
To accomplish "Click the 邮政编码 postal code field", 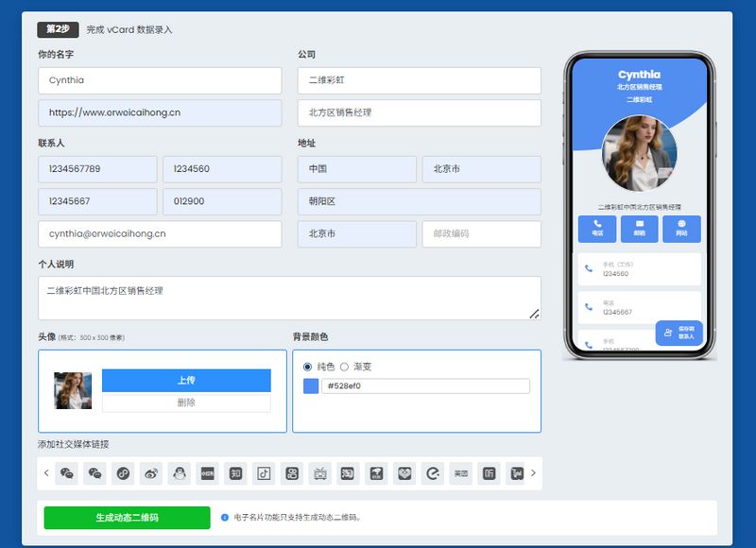I will tap(481, 233).
